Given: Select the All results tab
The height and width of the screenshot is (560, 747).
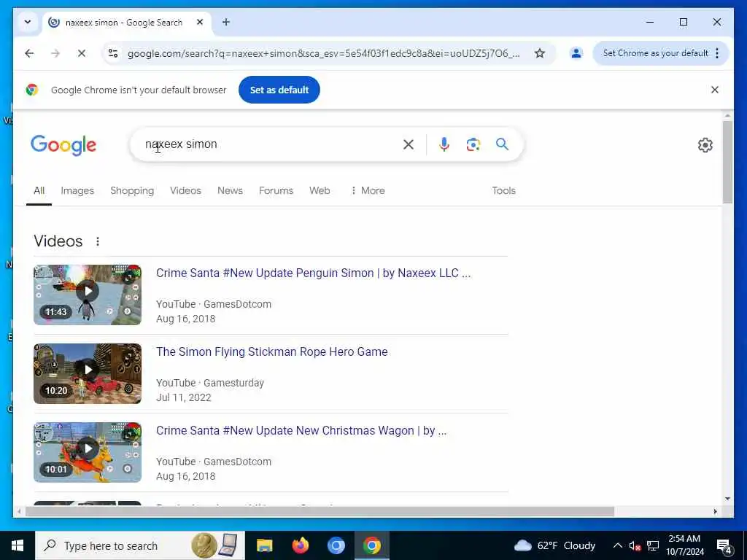Looking at the screenshot, I should tap(39, 190).
